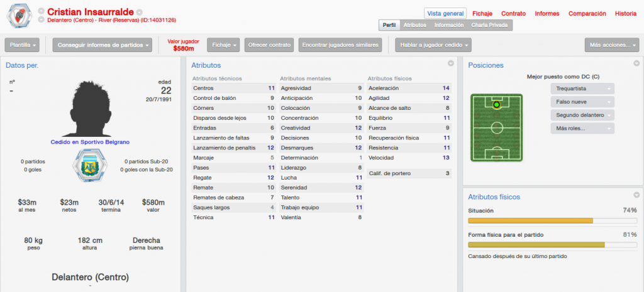
Task: Open the Atributos físicos panel options arrow
Action: [636, 195]
